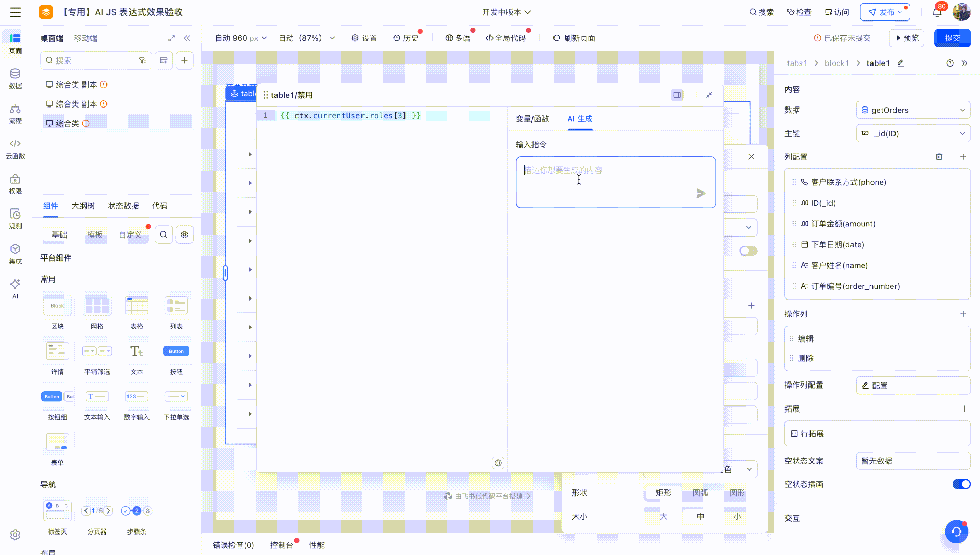Image resolution: width=980 pixels, height=555 pixels.
Task: Click the 提交 submit button
Action: 952,38
